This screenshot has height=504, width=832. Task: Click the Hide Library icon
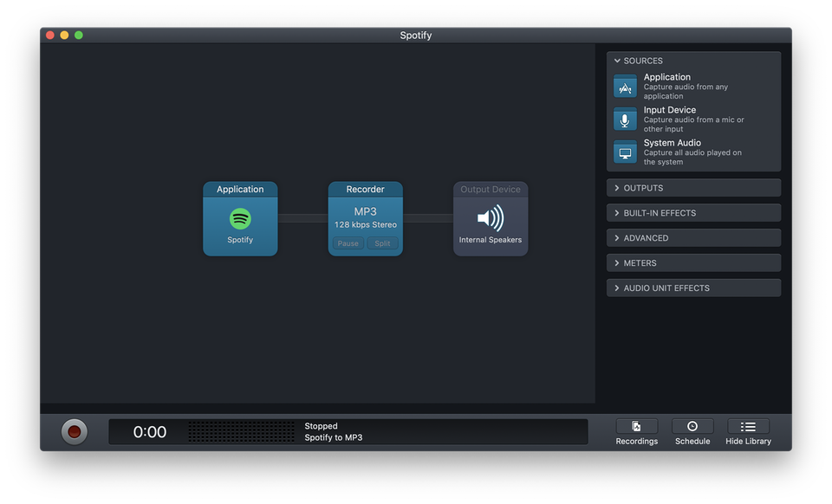(x=748, y=425)
